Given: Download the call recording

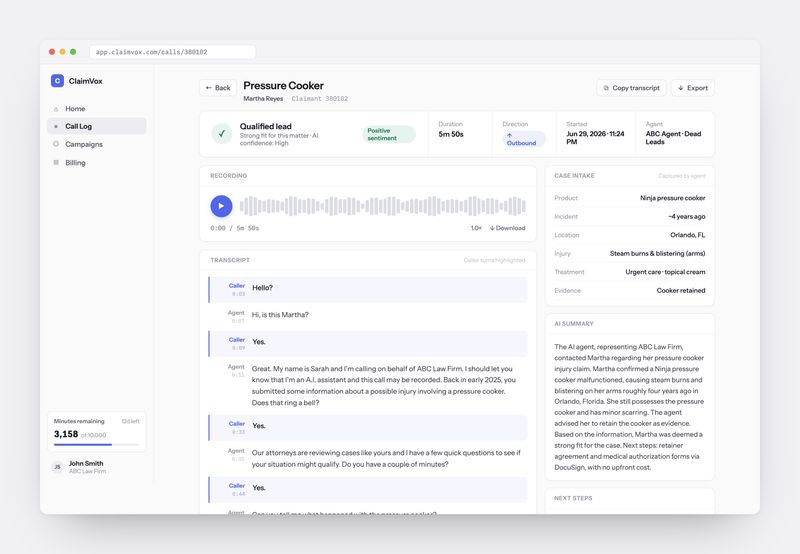Looking at the screenshot, I should coord(507,228).
